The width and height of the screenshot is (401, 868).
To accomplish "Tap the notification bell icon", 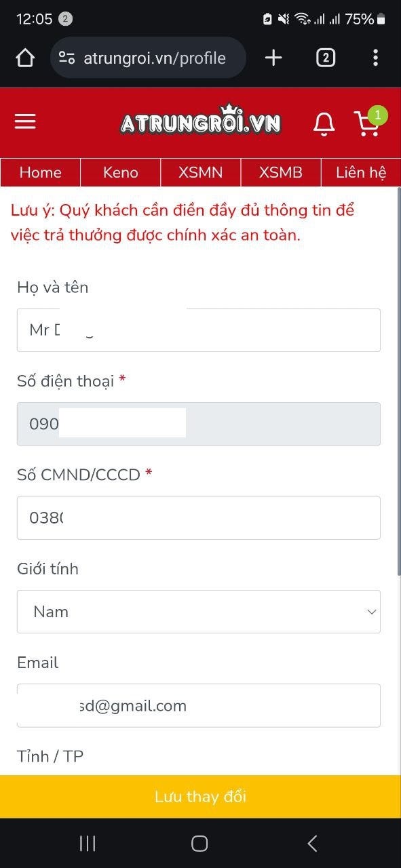I will (324, 121).
